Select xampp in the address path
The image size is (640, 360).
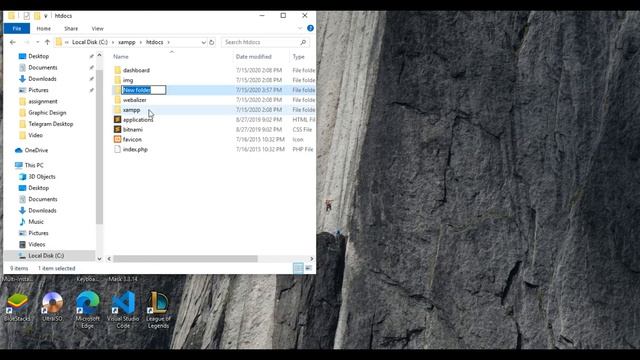pos(127,42)
